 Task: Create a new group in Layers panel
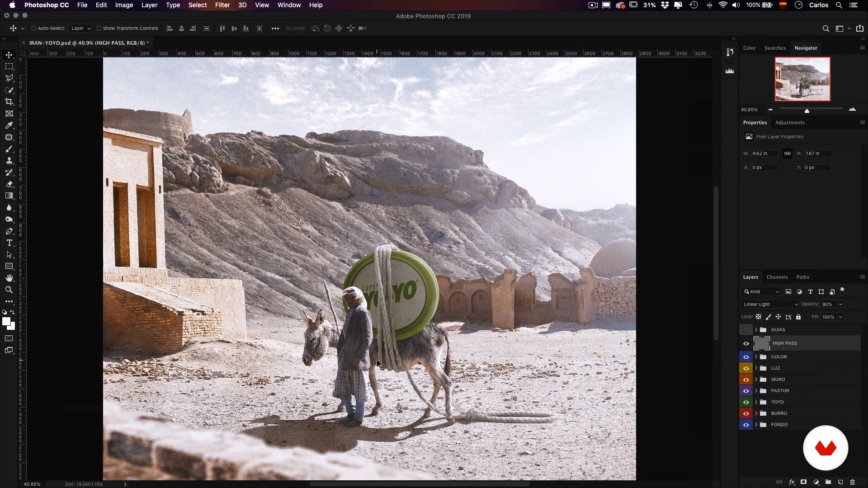828,482
